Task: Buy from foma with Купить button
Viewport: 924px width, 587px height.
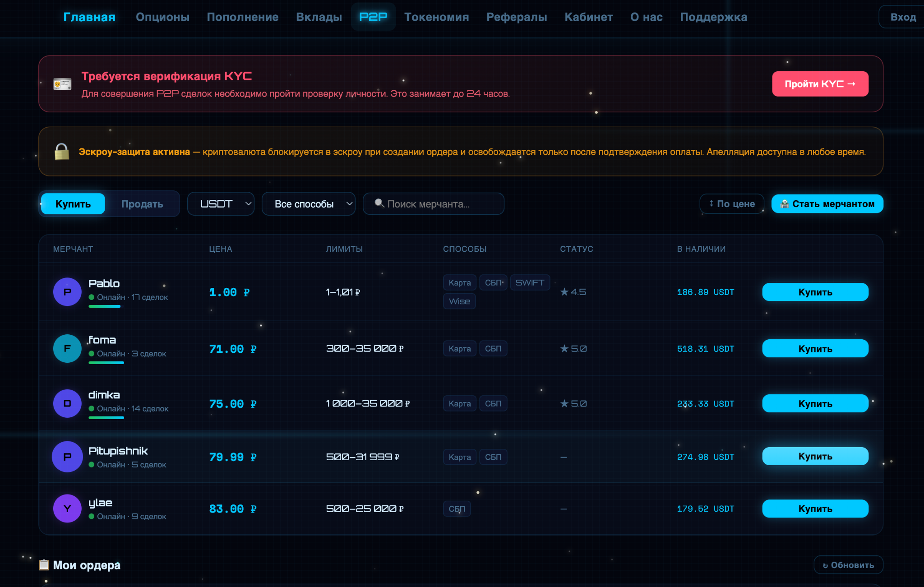Action: (x=815, y=349)
